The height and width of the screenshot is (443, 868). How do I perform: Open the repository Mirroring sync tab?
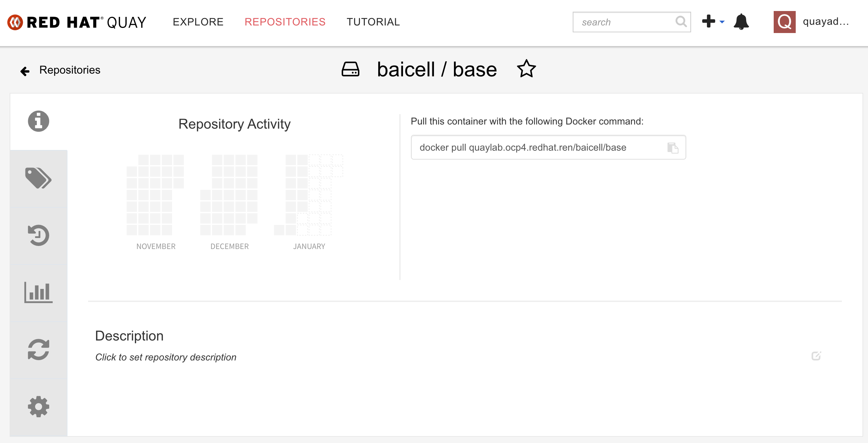[x=39, y=350]
